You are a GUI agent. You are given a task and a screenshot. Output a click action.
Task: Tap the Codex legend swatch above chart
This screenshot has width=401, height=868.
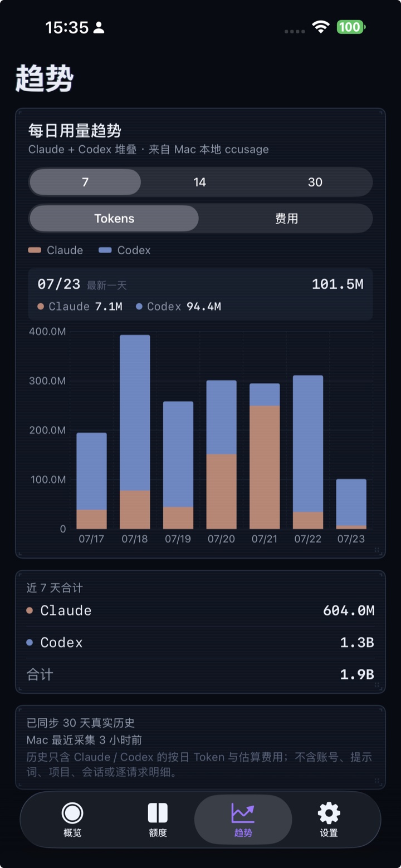[105, 250]
